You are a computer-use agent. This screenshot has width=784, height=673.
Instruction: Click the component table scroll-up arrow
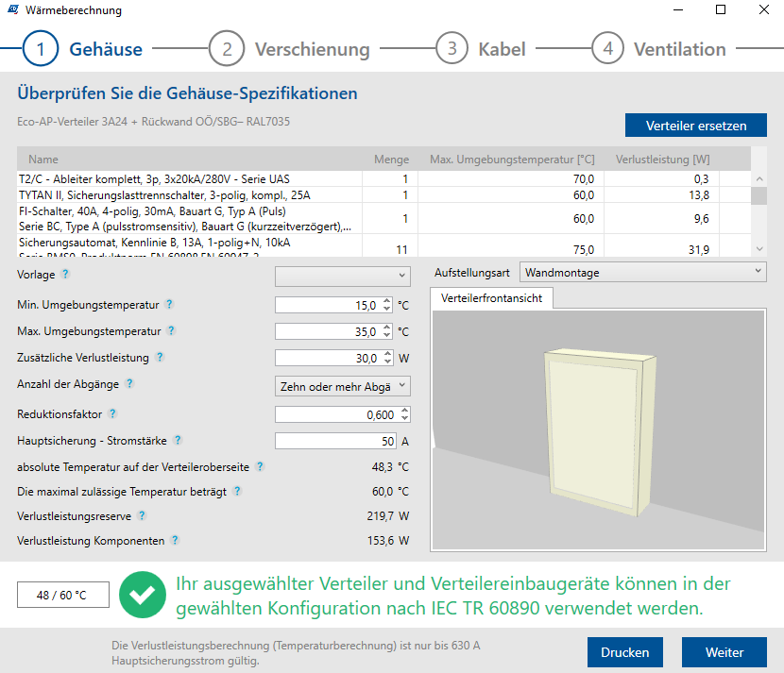pos(759,178)
